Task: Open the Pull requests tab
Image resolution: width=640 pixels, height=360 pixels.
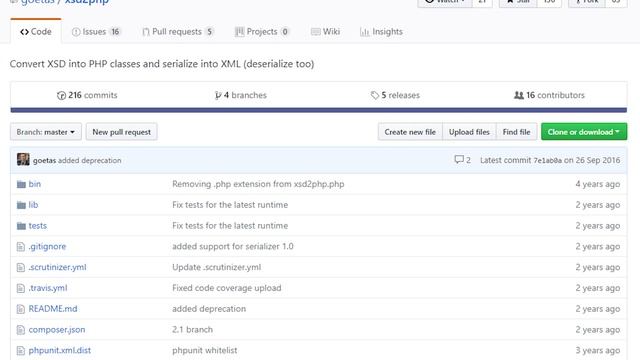Action: click(178, 31)
